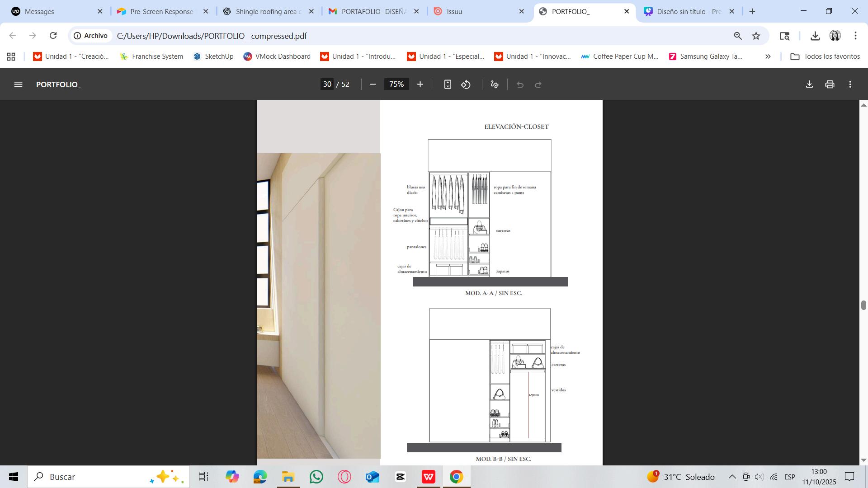Zoom in the PDF
The width and height of the screenshot is (868, 488).
click(420, 84)
